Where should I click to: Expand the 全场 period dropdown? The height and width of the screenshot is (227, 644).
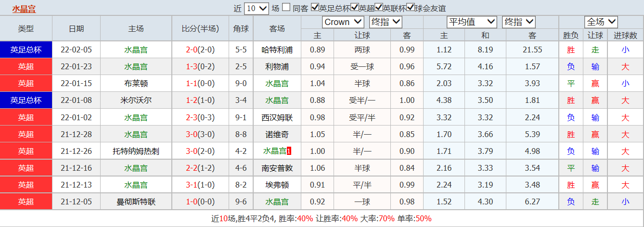601,22
